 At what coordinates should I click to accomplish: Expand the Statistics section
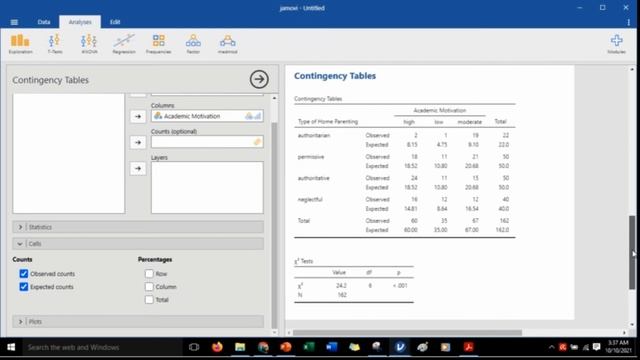(x=138, y=227)
